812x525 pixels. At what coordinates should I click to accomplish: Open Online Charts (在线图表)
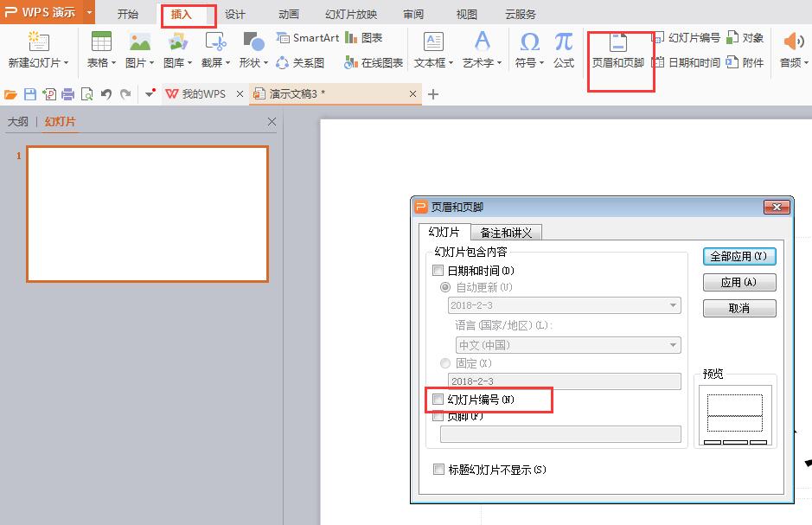click(374, 62)
